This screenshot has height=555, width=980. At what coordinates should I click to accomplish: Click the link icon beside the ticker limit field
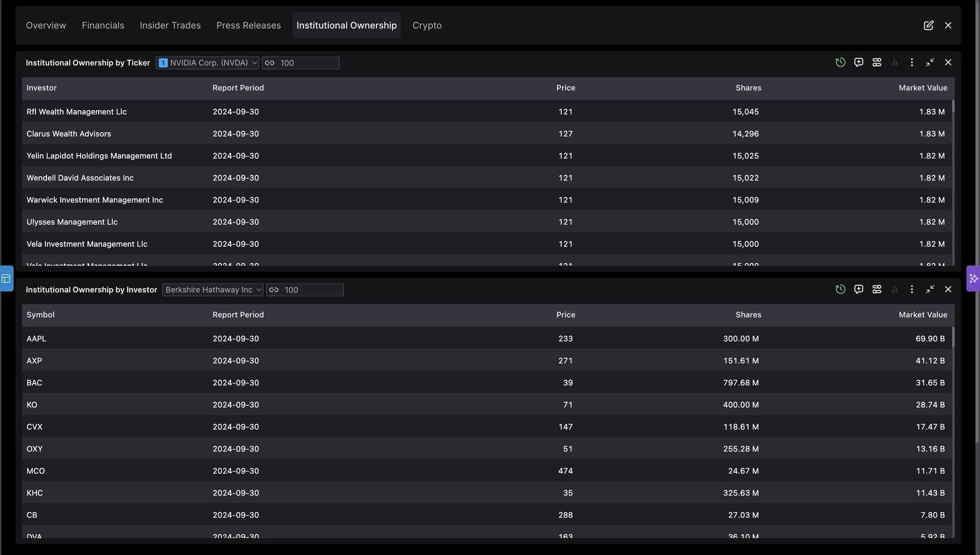(x=270, y=63)
